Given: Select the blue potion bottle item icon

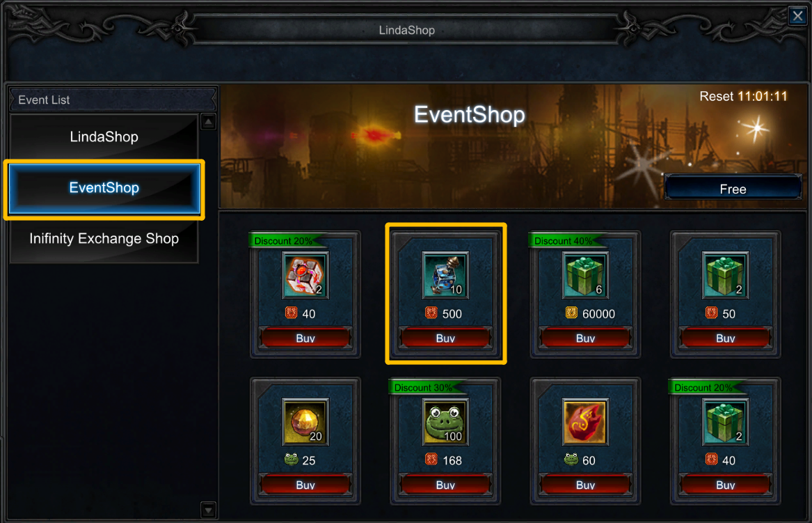Looking at the screenshot, I should pyautogui.click(x=445, y=275).
